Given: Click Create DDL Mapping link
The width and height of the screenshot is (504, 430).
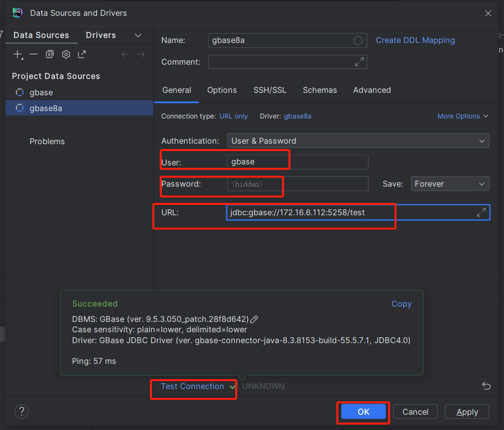Looking at the screenshot, I should click(x=415, y=40).
